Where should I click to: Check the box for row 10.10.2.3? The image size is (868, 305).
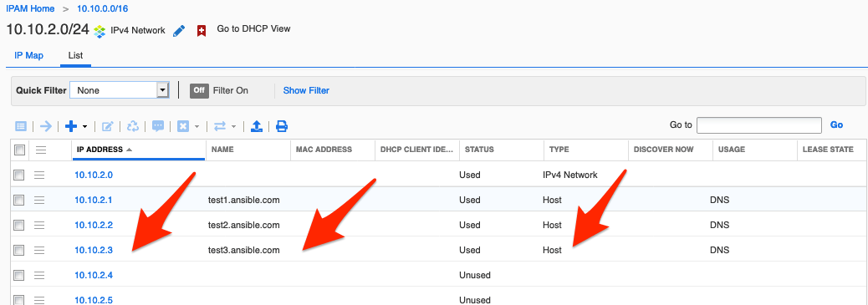[19, 250]
